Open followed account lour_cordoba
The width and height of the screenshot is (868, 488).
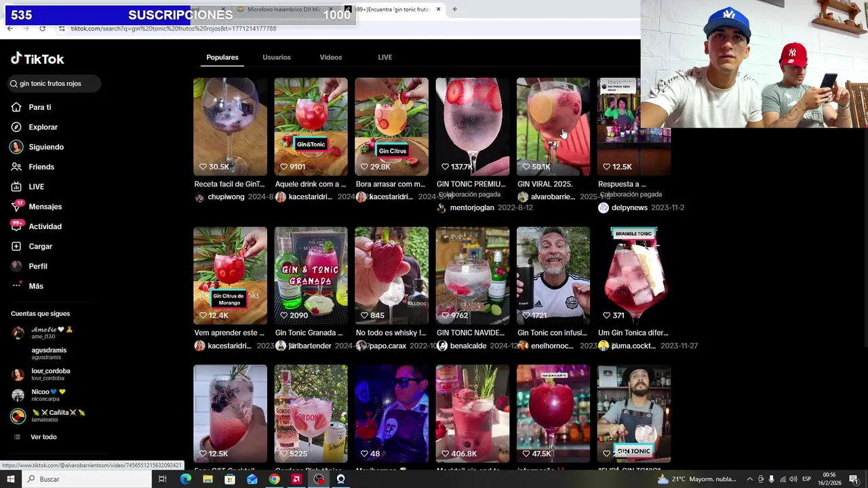click(x=51, y=374)
